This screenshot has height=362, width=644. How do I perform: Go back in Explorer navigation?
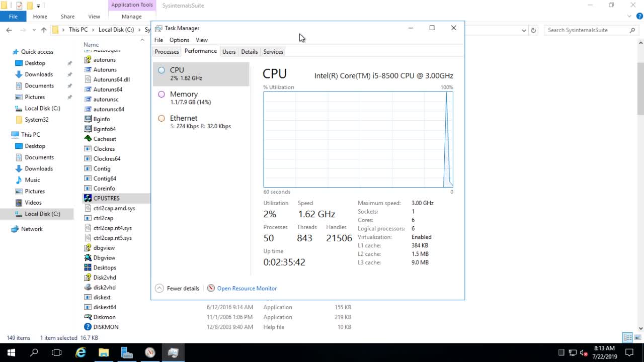click(x=9, y=30)
